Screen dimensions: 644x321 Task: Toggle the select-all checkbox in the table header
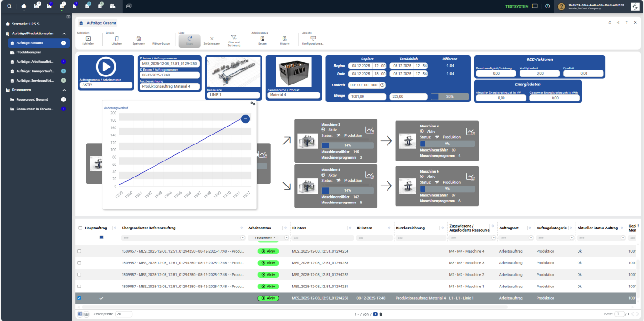click(80, 228)
